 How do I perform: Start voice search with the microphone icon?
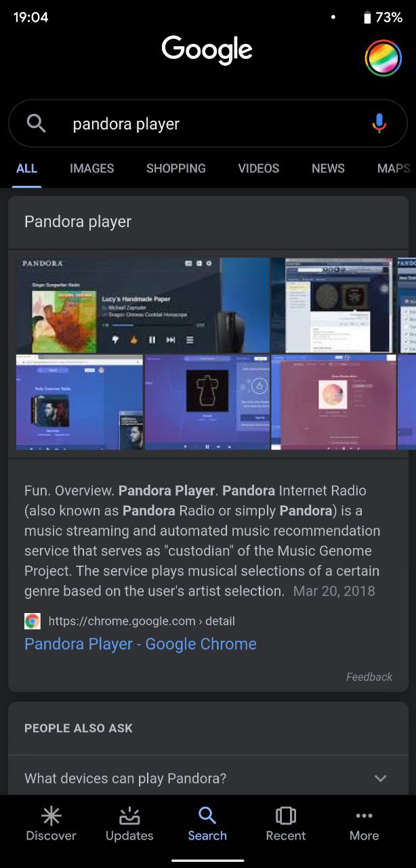[x=379, y=123]
